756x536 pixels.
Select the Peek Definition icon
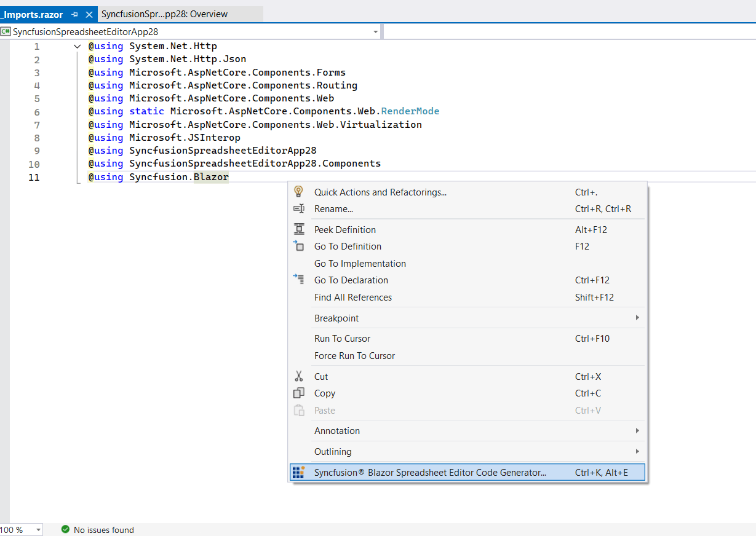click(299, 229)
